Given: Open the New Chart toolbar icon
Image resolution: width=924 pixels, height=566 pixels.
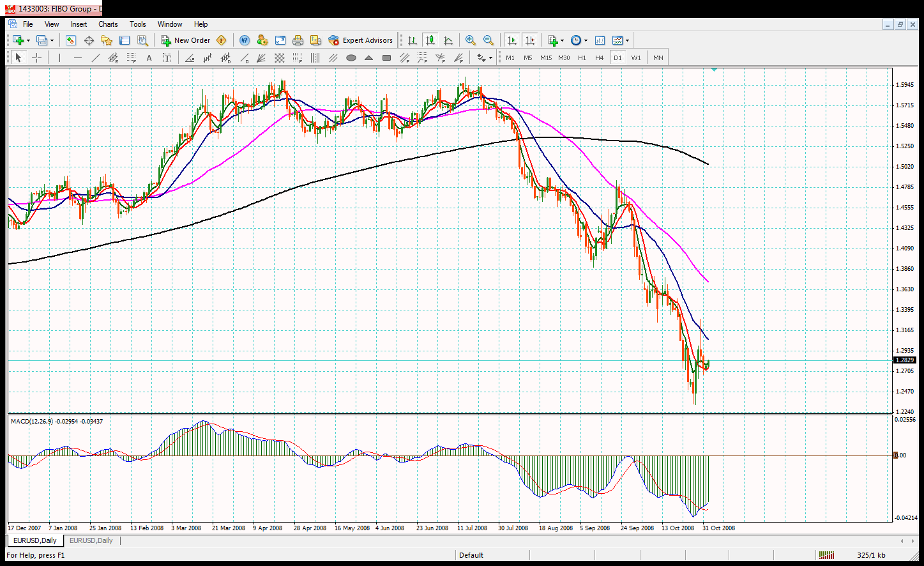Looking at the screenshot, I should pos(18,40).
